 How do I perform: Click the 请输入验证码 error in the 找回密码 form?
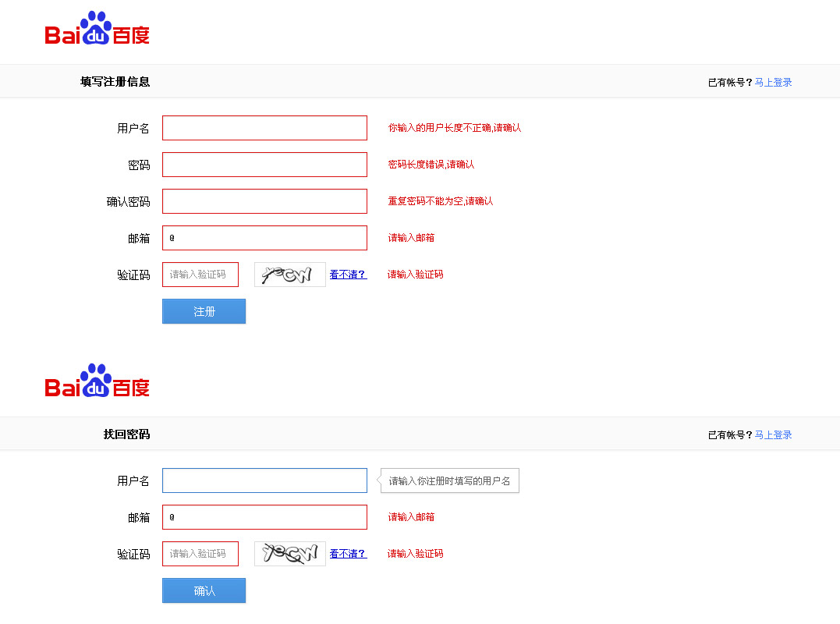click(x=415, y=553)
